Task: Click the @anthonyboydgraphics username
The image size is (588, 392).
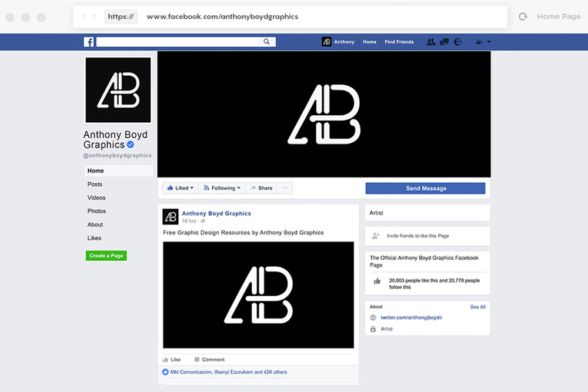Action: tap(118, 156)
